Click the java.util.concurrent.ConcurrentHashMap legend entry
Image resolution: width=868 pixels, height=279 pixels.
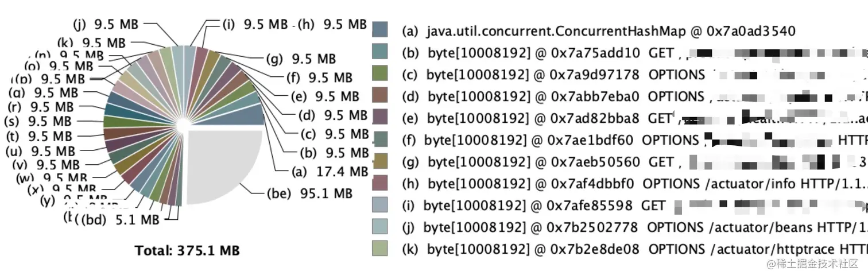tap(599, 31)
